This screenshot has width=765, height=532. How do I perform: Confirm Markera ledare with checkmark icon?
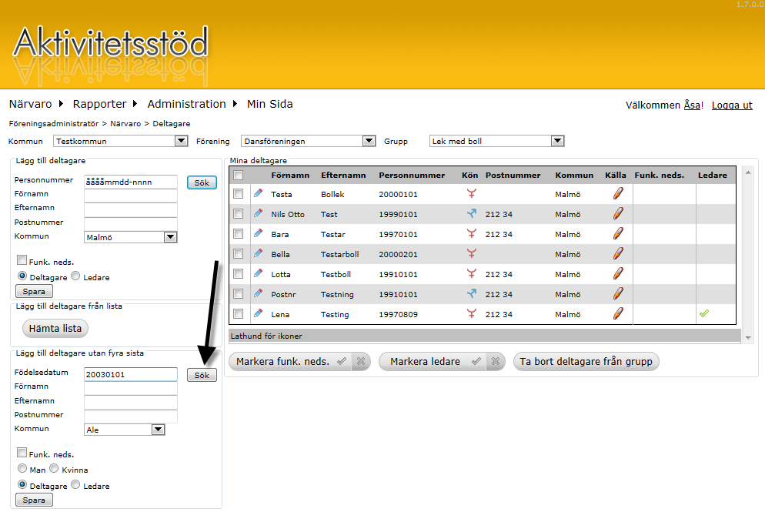pos(476,361)
